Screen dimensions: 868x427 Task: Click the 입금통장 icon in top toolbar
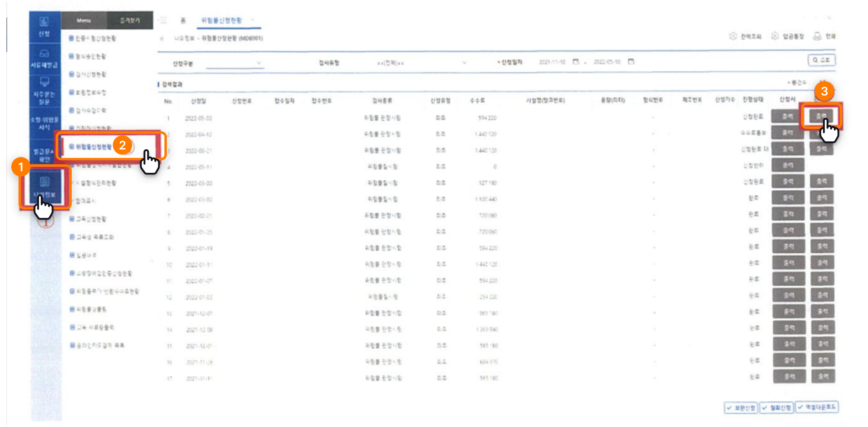click(775, 36)
